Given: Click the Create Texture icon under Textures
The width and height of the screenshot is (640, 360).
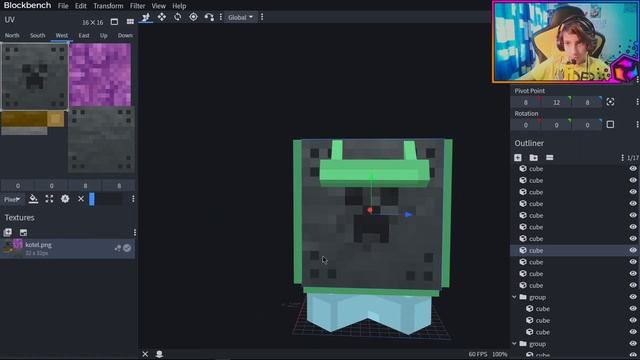Looking at the screenshot, I should pos(23,232).
